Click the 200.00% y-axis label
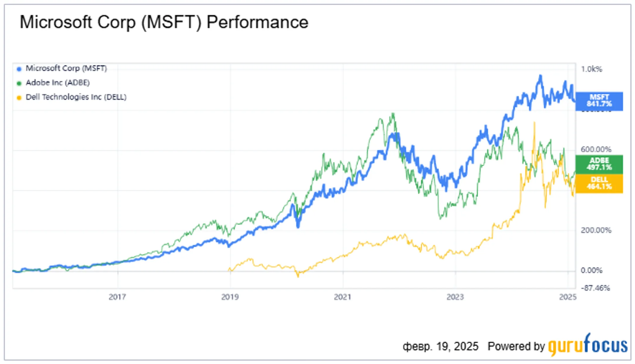Image resolution: width=635 pixels, height=364 pixels. coord(596,230)
